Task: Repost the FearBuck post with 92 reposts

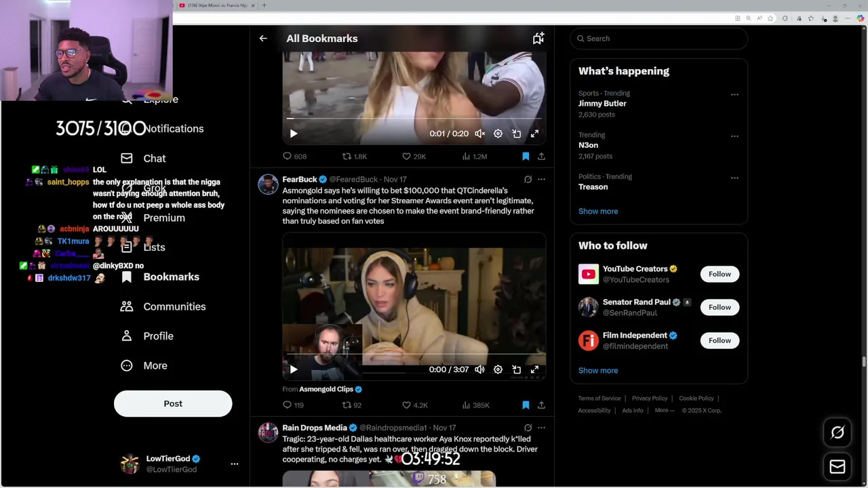Action: tap(347, 405)
